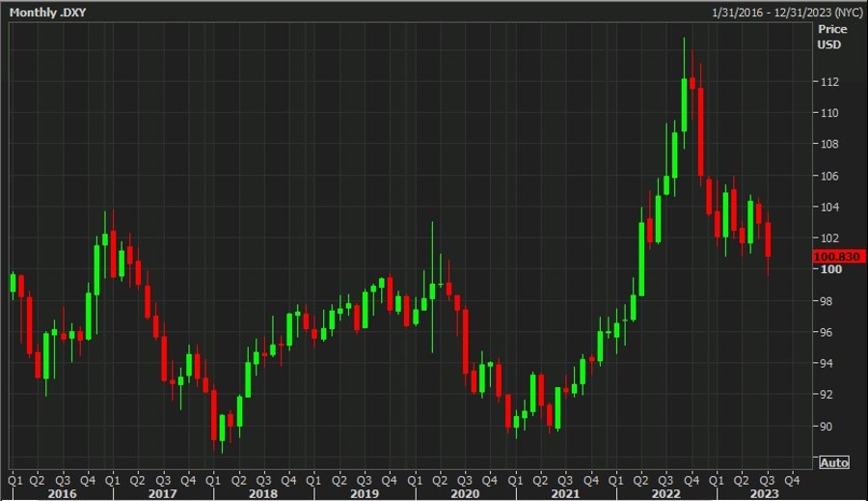Click the last red candle in Q3 2023
The image size is (868, 501).
pos(768,238)
